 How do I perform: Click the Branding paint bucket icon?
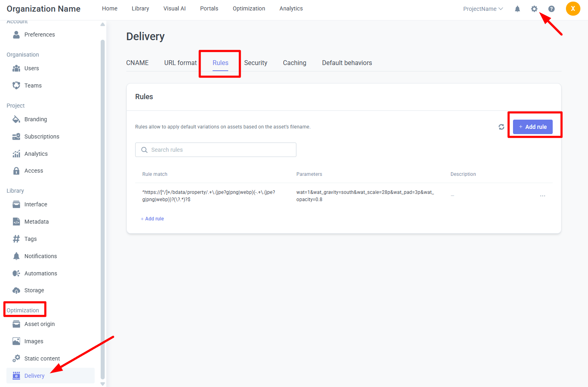(16, 119)
